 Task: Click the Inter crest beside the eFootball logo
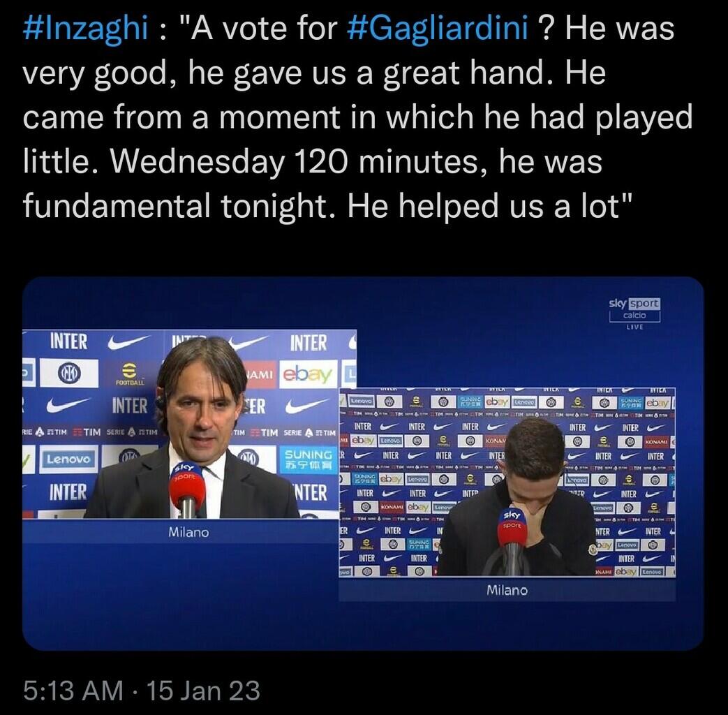(x=68, y=374)
